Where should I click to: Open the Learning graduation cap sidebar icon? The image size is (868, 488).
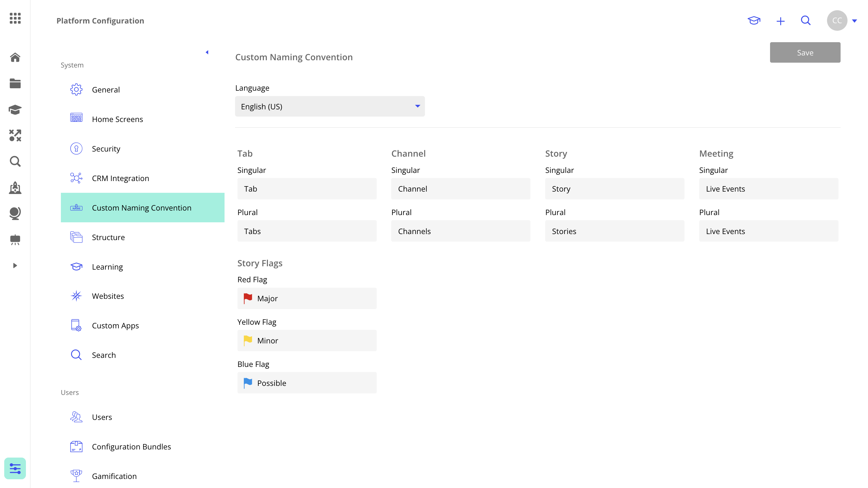click(15, 110)
